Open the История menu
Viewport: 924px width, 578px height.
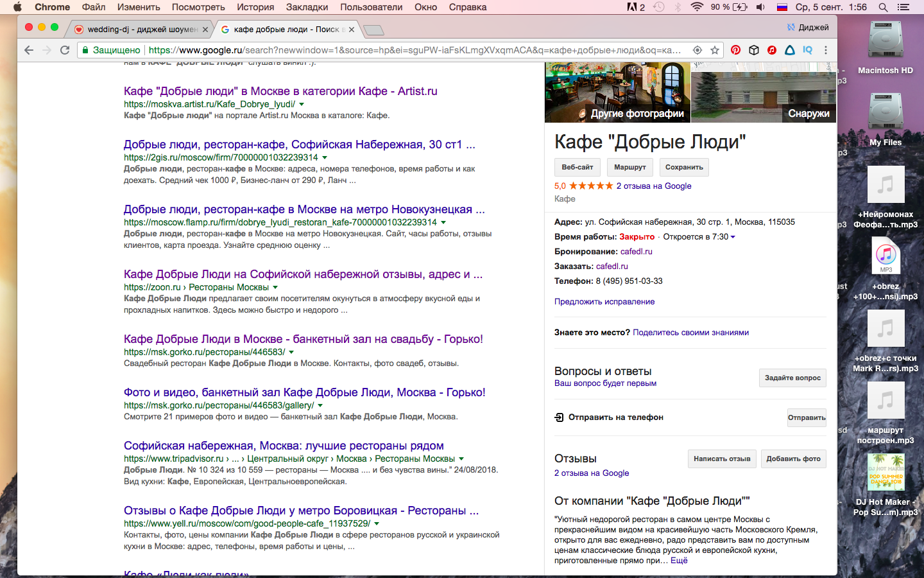255,7
